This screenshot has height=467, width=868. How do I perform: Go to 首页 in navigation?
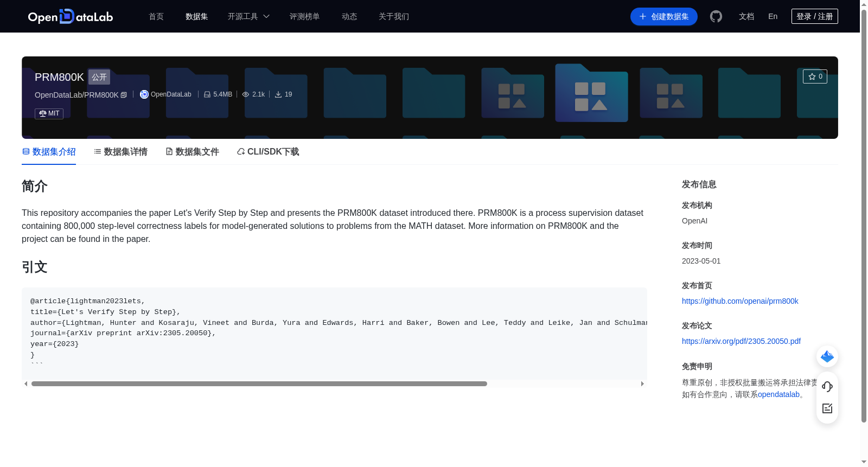click(156, 16)
